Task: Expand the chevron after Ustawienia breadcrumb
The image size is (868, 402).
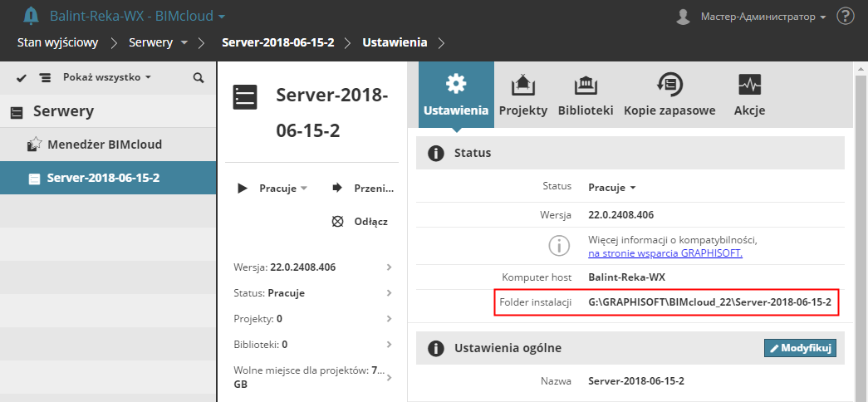Action: point(441,42)
